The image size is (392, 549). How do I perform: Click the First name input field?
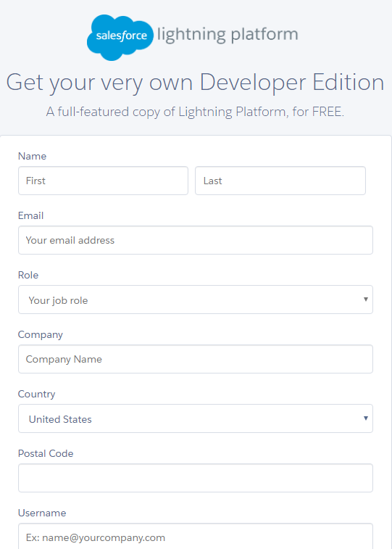[x=103, y=181]
